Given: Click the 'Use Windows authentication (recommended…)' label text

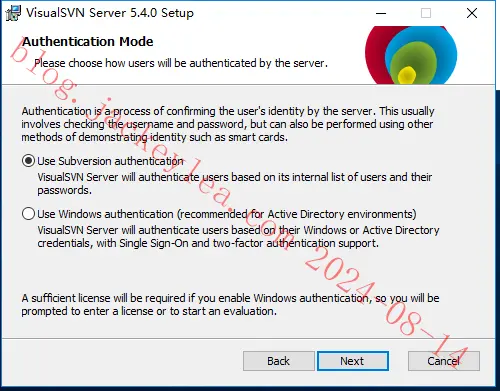Looking at the screenshot, I should [227, 214].
